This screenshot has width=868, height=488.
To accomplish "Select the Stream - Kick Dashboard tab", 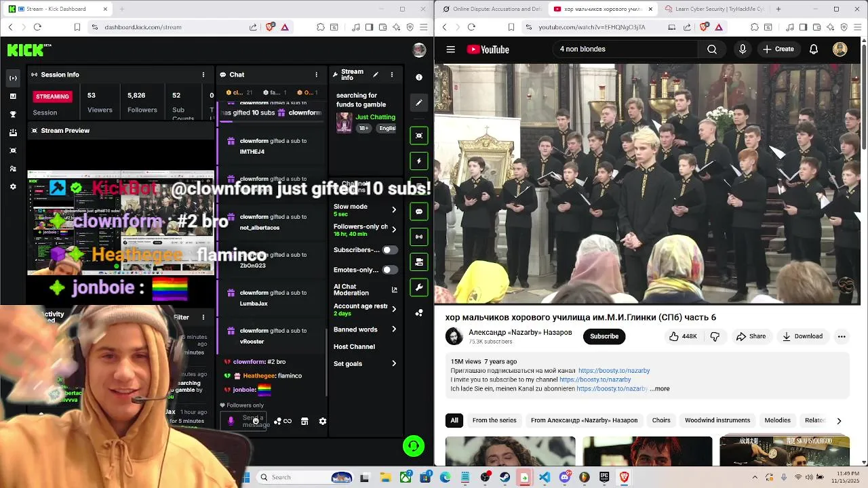I will [x=58, y=9].
